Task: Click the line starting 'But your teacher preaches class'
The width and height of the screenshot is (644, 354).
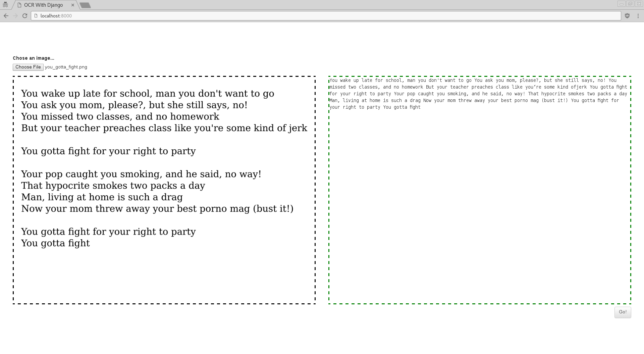Action: (x=164, y=128)
